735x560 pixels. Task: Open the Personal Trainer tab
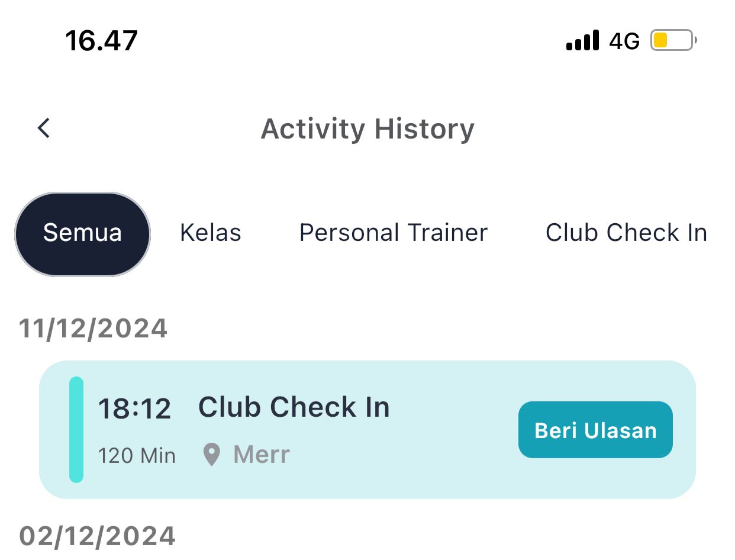tap(394, 233)
